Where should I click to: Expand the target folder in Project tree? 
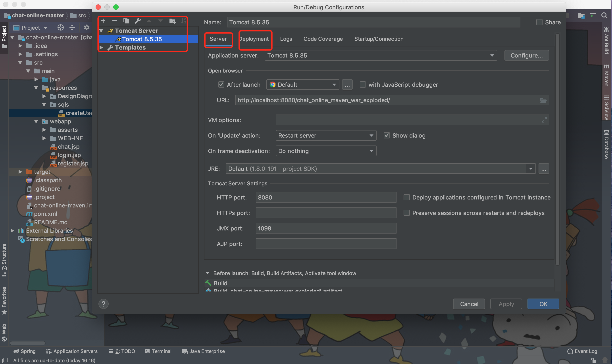pos(20,172)
